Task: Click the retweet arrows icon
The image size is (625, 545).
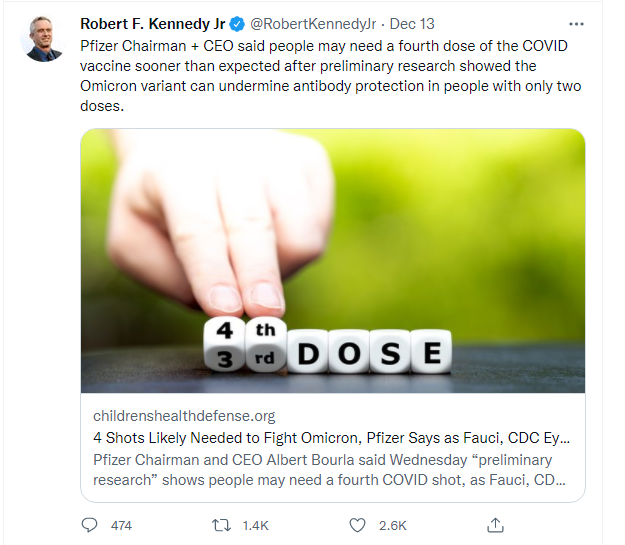Action: coord(221,525)
